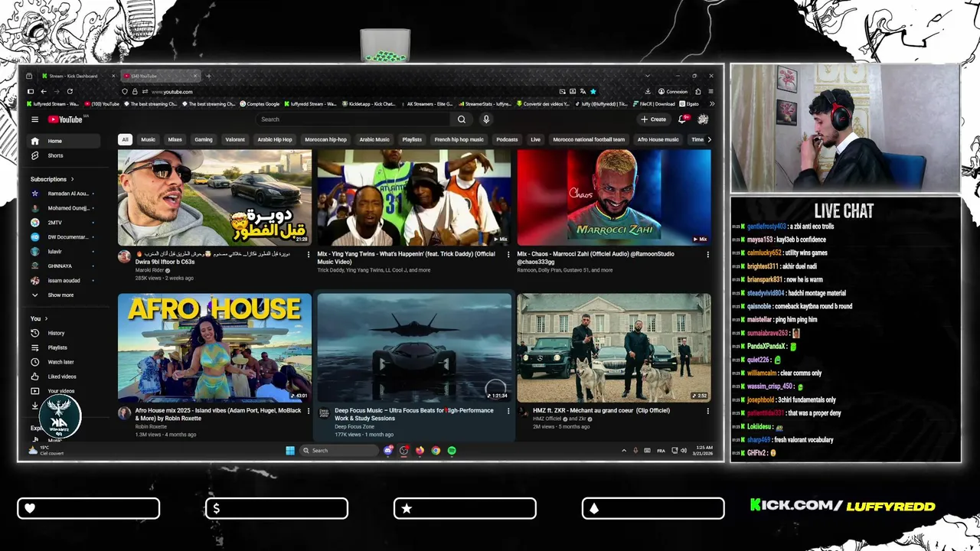Select the Moroccan hip-hop chip
The width and height of the screenshot is (980, 551).
[326, 139]
